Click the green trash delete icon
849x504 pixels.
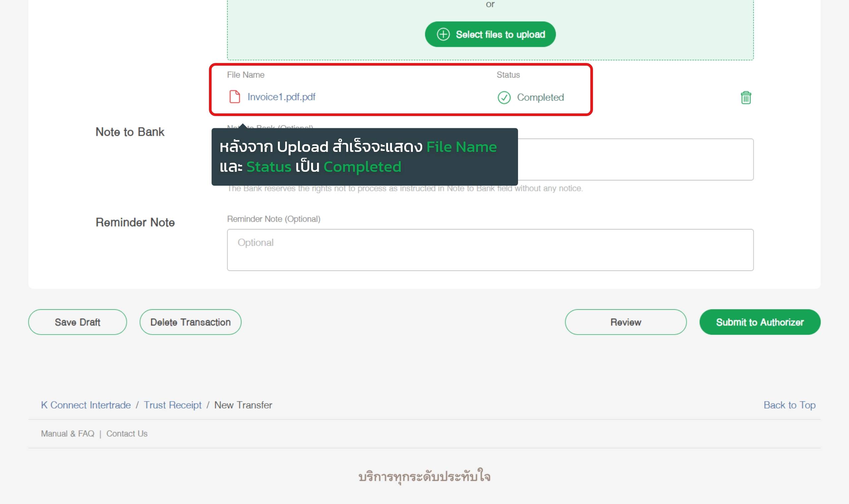746,98
